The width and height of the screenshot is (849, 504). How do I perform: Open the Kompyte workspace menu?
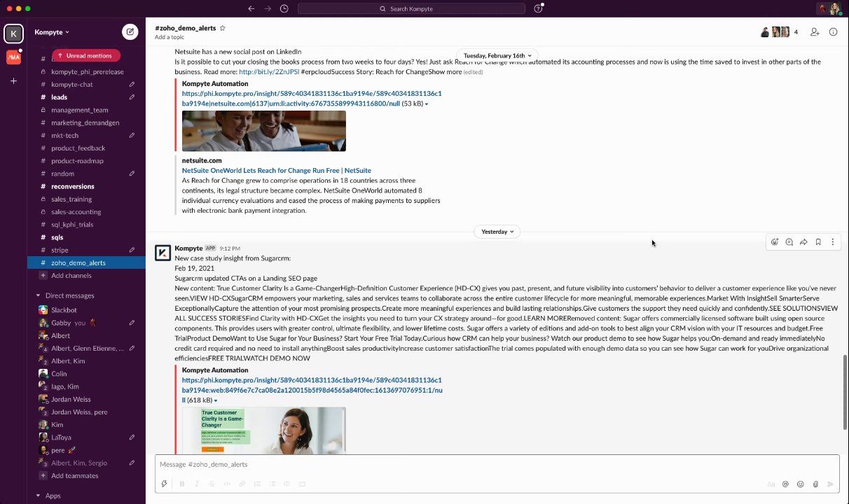[x=52, y=31]
